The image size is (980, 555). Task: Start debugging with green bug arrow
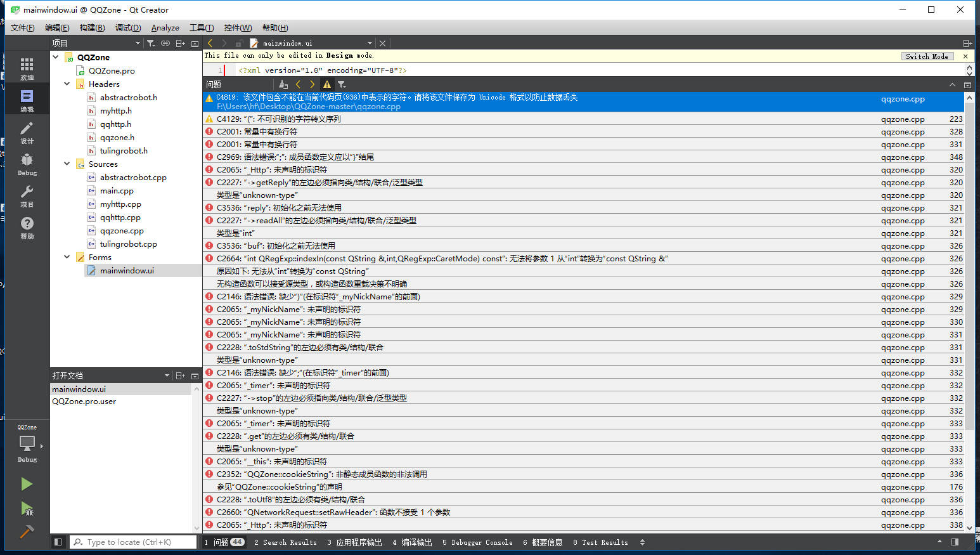pos(27,508)
